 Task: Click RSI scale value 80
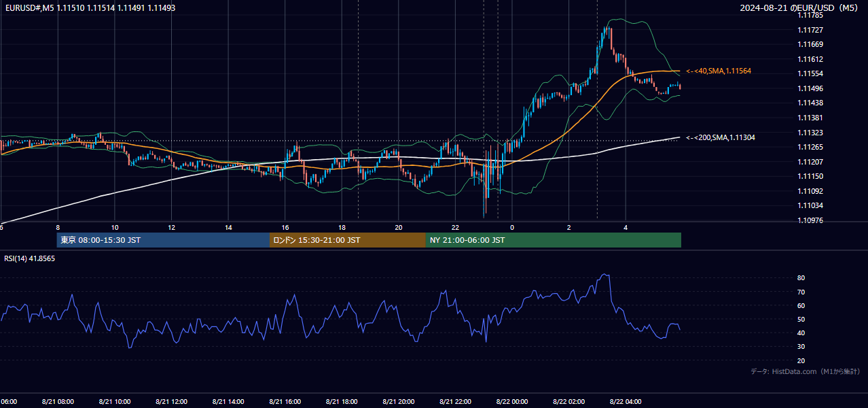801,278
